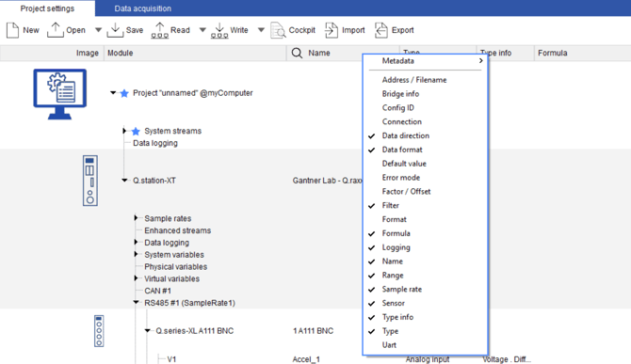
Task: Collapse the Q.series-XL A111 BNC node
Action: tap(148, 331)
